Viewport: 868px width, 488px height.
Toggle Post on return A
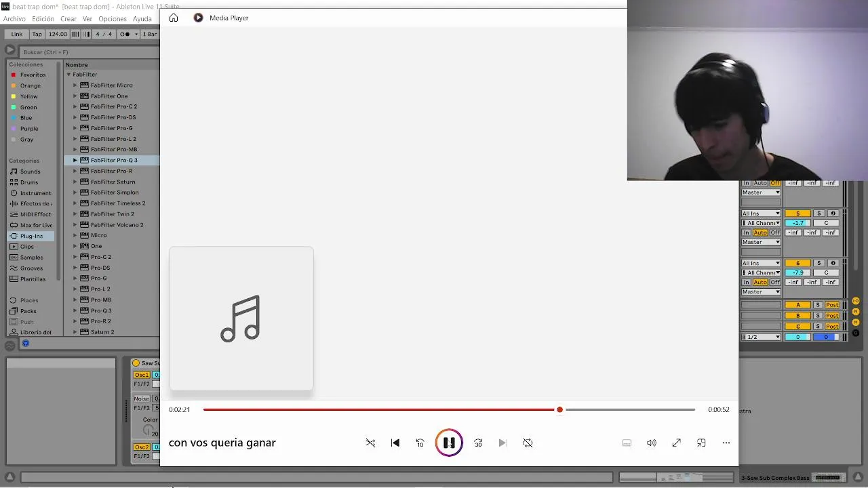[832, 305]
